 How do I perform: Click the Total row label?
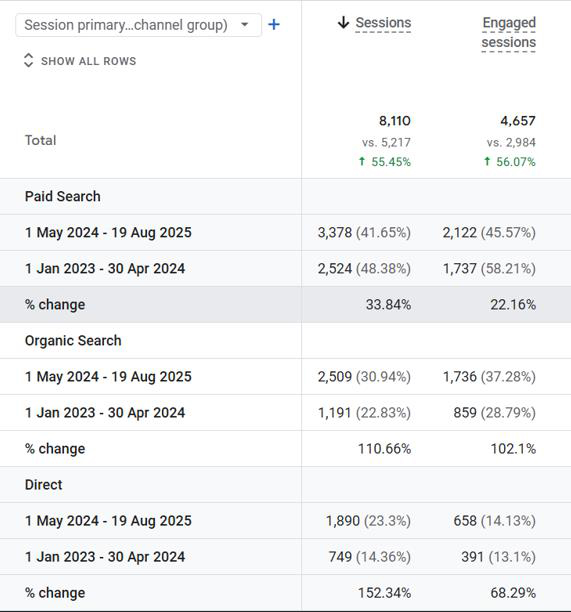41,140
